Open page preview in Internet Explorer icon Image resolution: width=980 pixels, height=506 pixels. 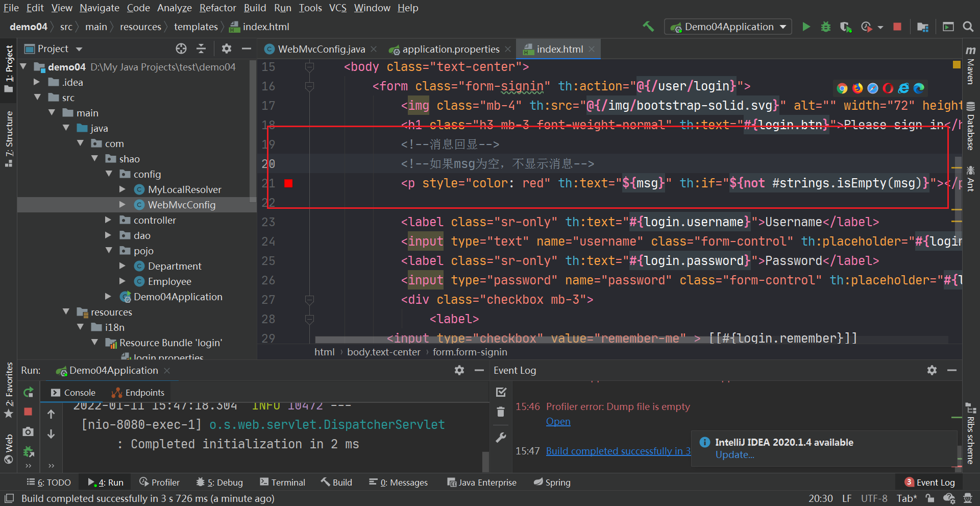click(903, 88)
